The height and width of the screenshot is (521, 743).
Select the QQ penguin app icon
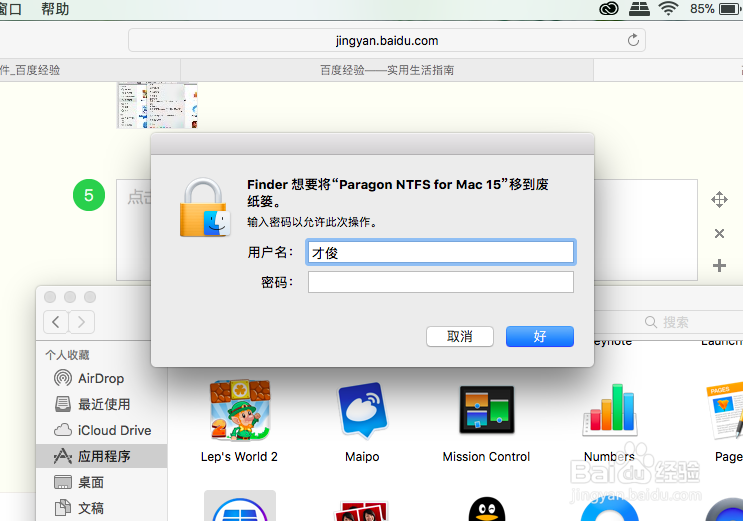tap(487, 509)
